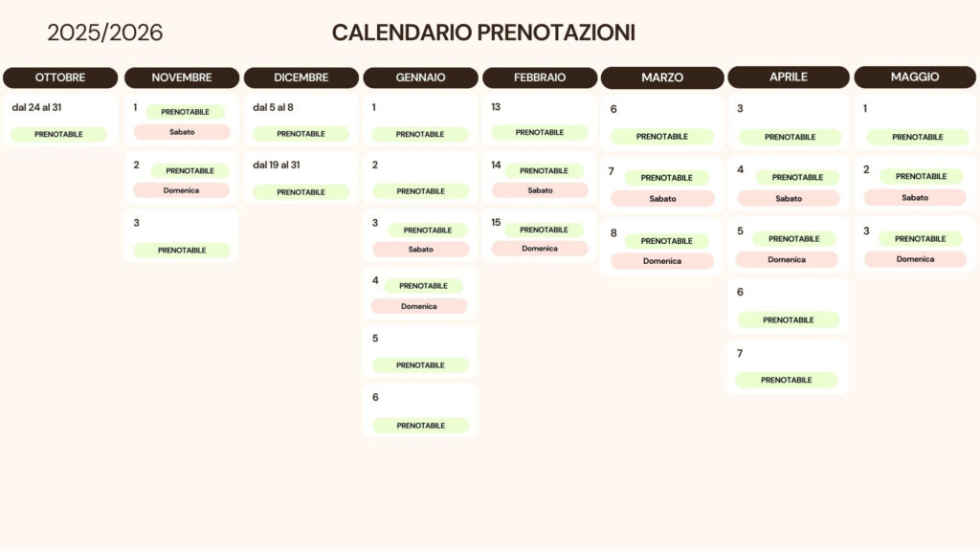Open the APRILE month header
This screenshot has width=980, height=551.
789,77
